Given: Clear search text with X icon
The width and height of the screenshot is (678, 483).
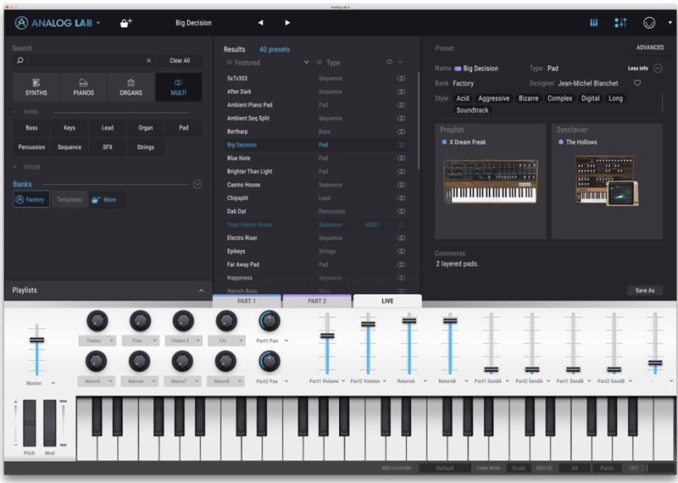Looking at the screenshot, I should pyautogui.click(x=149, y=61).
